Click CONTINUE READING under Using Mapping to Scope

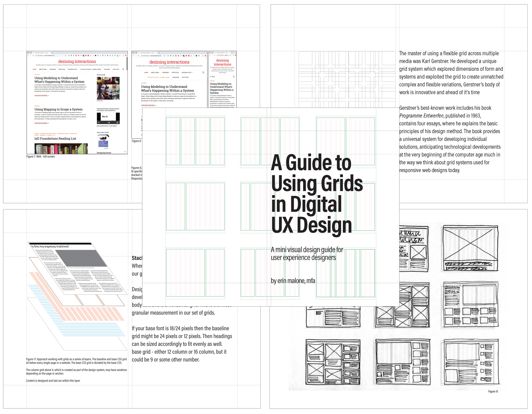click(x=41, y=123)
